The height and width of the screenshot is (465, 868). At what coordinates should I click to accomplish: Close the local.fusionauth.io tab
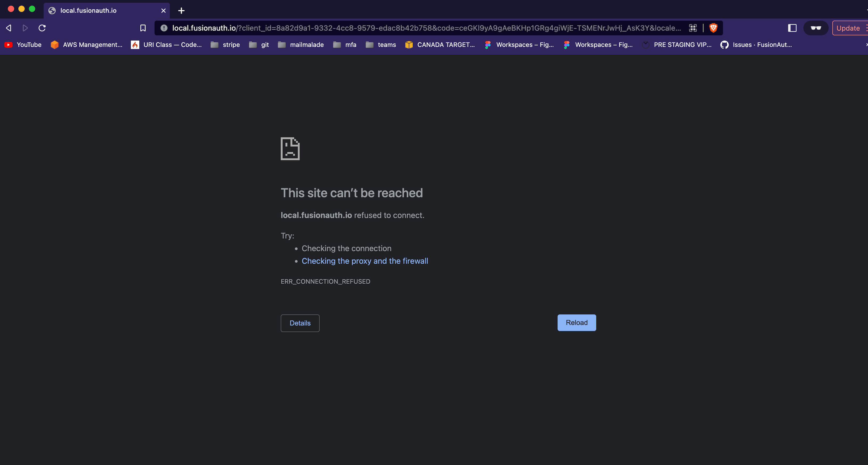(x=163, y=10)
